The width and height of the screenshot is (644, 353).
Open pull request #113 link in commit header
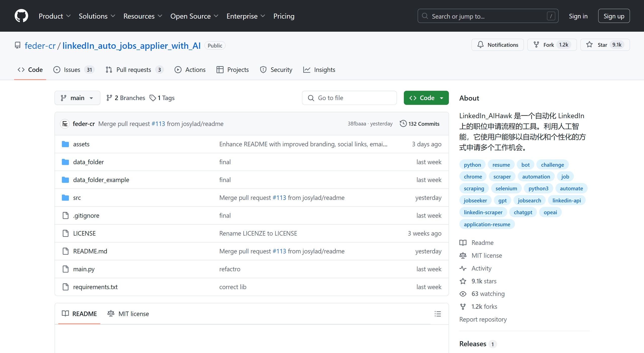[x=158, y=124]
